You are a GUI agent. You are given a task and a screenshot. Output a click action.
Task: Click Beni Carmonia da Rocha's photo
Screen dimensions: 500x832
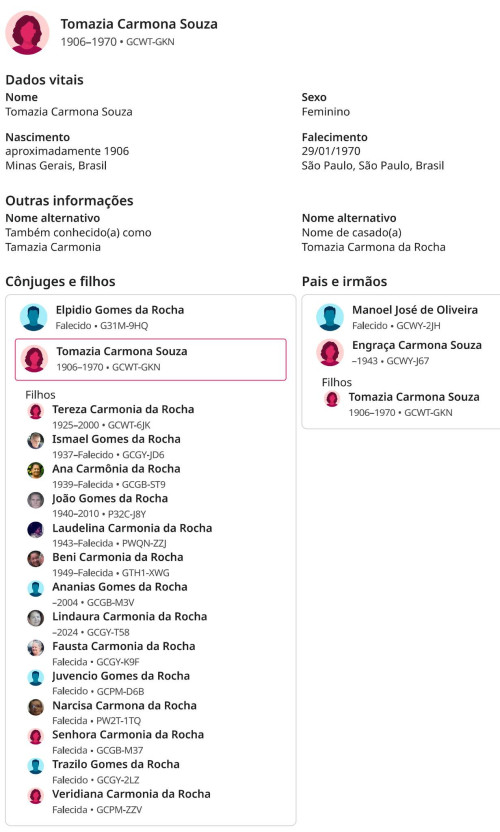coord(36,559)
